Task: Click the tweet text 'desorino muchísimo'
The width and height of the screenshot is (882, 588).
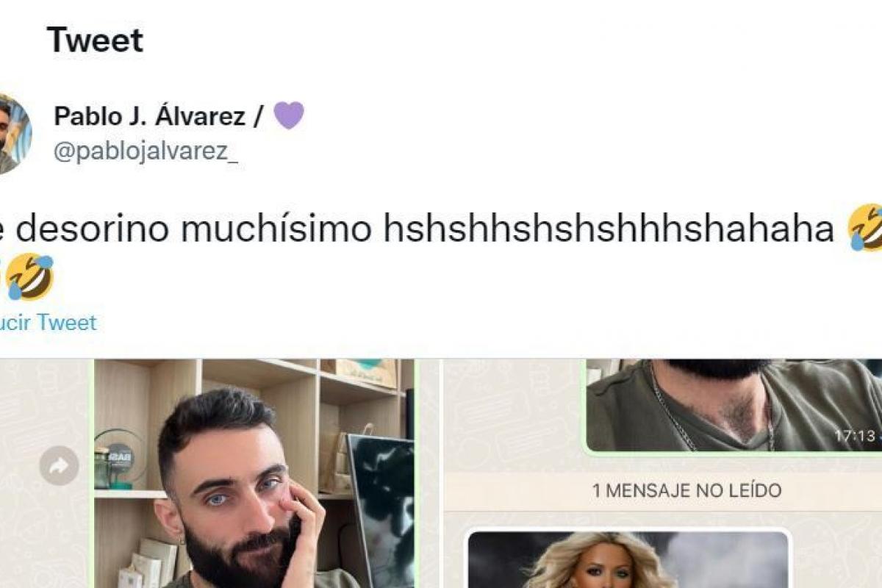Action: point(193,229)
